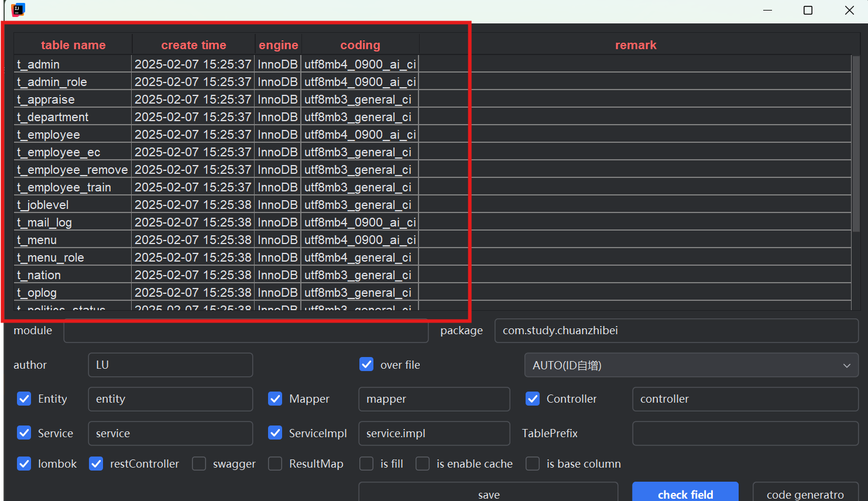Uncheck the ServiceImpl checkbox
Viewport: 868px width, 501px height.
tap(275, 433)
